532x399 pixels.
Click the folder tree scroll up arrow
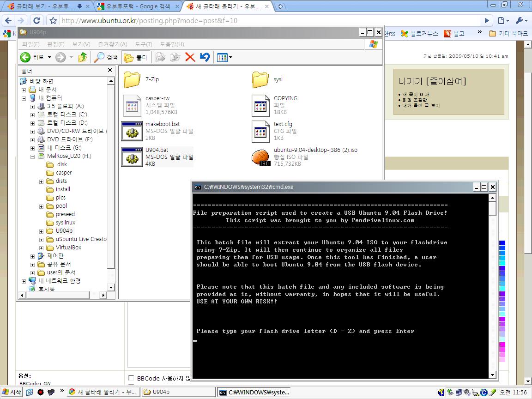click(x=111, y=81)
